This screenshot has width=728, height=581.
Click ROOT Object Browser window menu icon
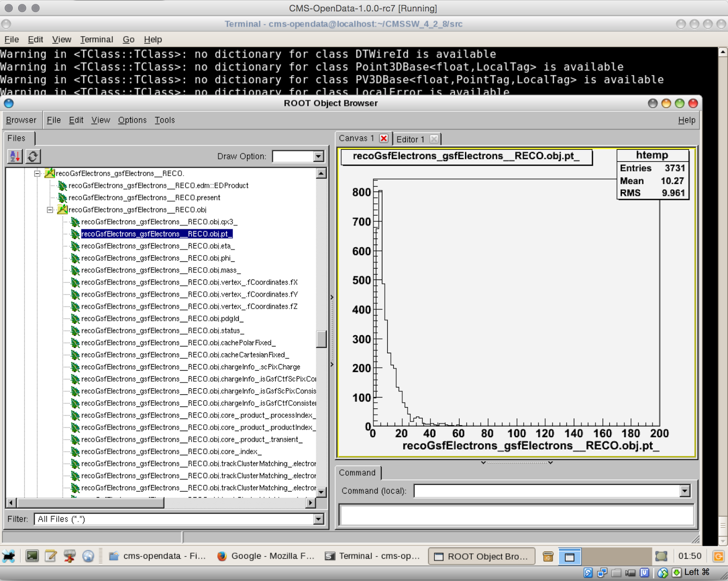pos(9,103)
